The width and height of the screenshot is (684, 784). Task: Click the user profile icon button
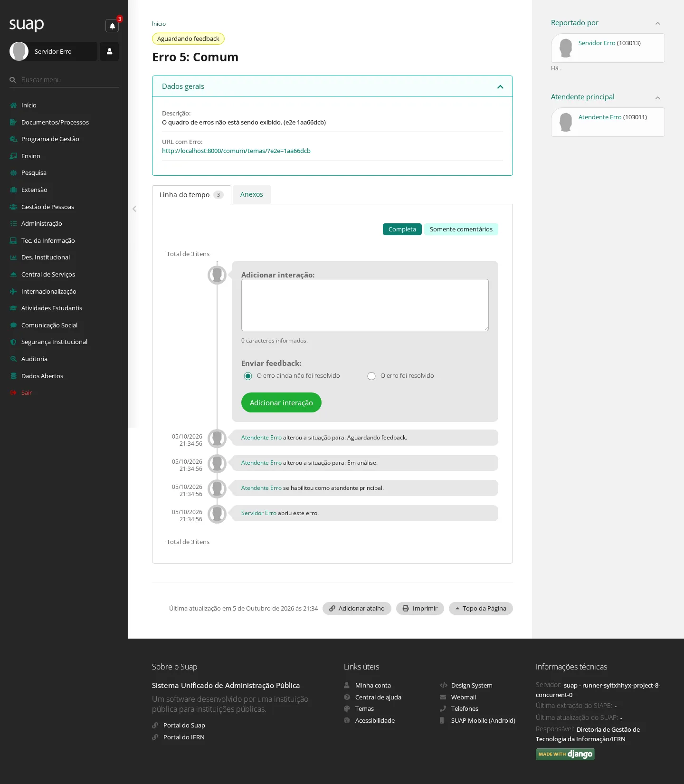tap(109, 51)
